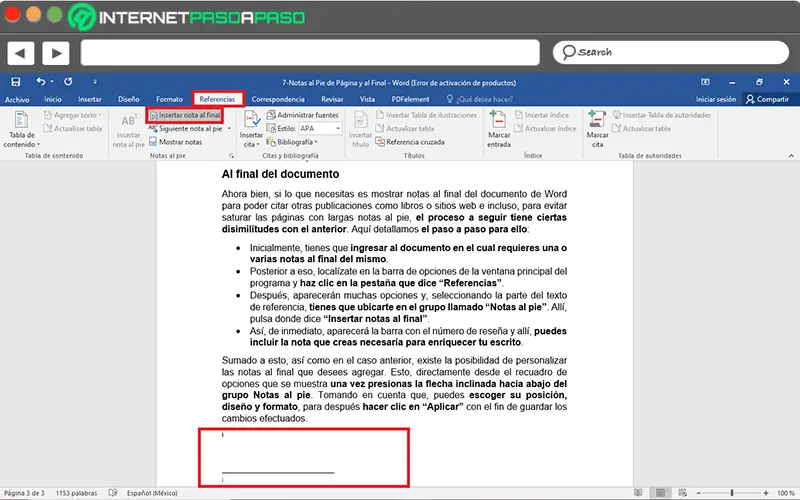The height and width of the screenshot is (500, 800).
Task: Click the 100 % zoom level
Action: tap(786, 493)
